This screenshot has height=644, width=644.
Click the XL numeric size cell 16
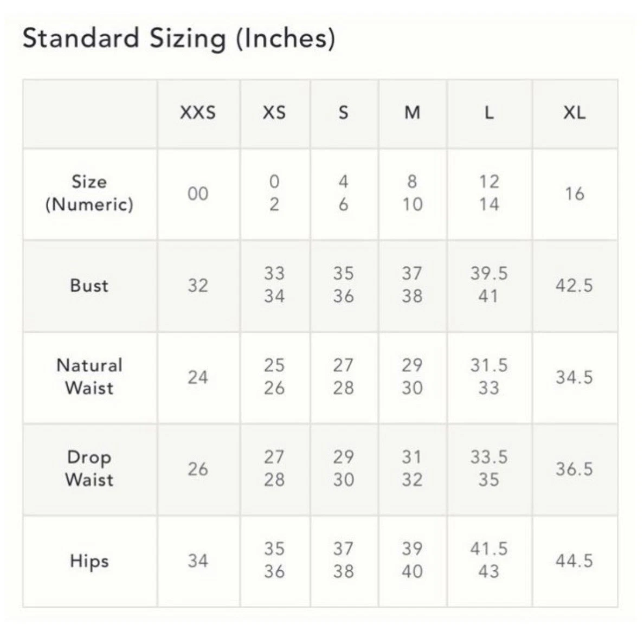click(574, 194)
